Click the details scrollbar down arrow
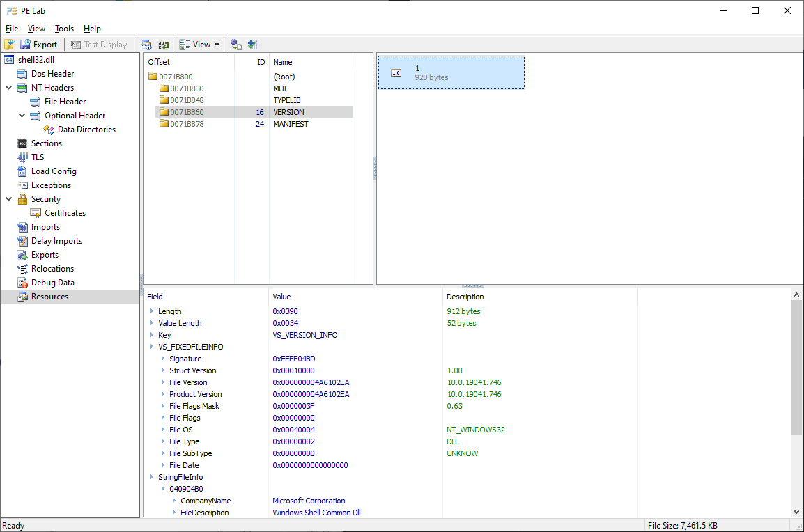 [x=796, y=512]
